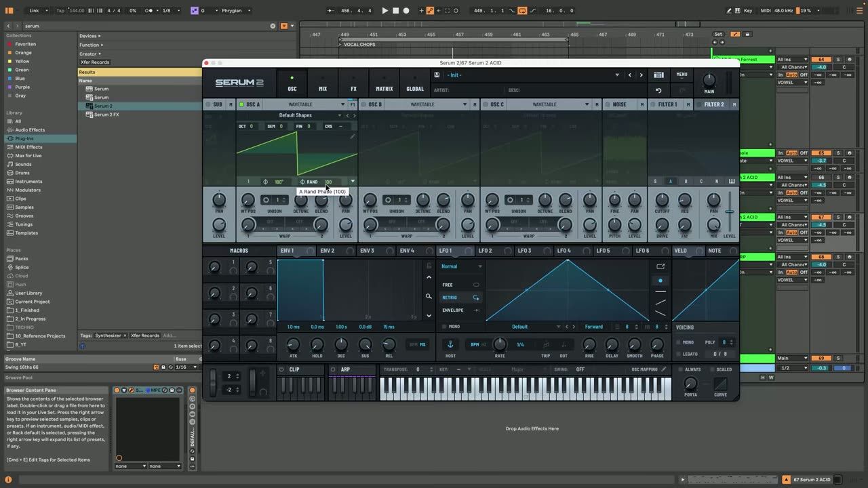Select the LFO flat line draw tool
Image resolution: width=868 pixels, height=488 pixels.
[x=660, y=291]
